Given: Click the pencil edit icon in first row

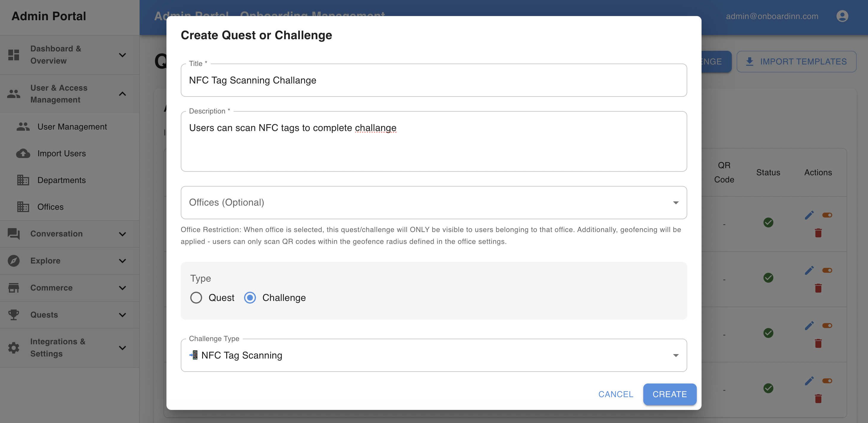Looking at the screenshot, I should (x=809, y=215).
